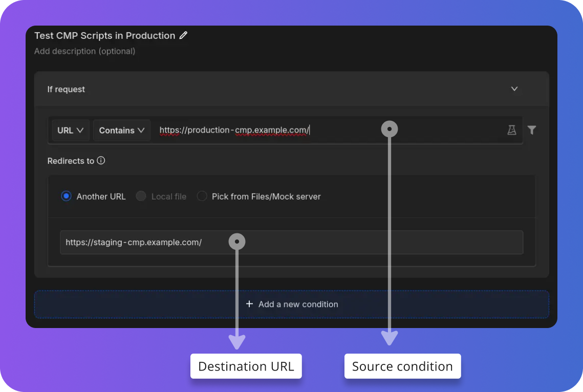The image size is (583, 392).
Task: Click Add a new condition
Action: (x=291, y=304)
